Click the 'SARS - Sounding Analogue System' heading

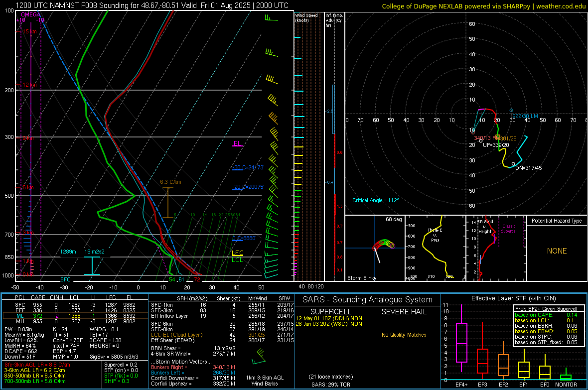point(368,300)
